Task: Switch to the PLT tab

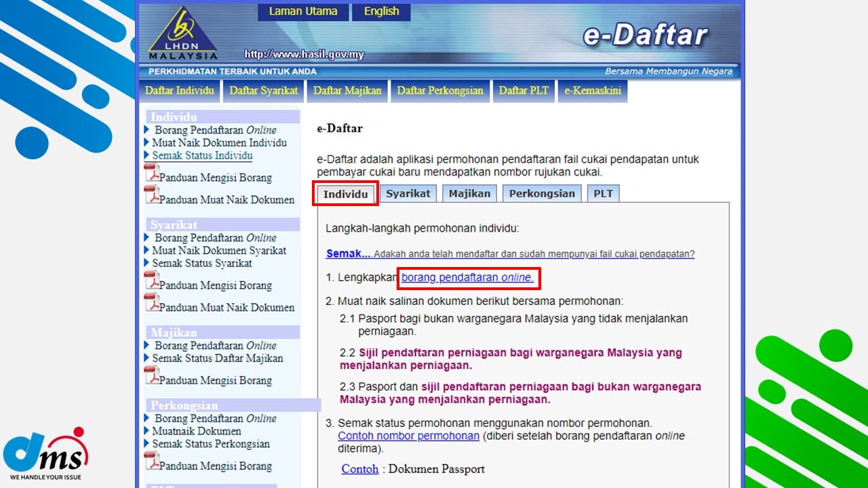Action: pyautogui.click(x=603, y=193)
